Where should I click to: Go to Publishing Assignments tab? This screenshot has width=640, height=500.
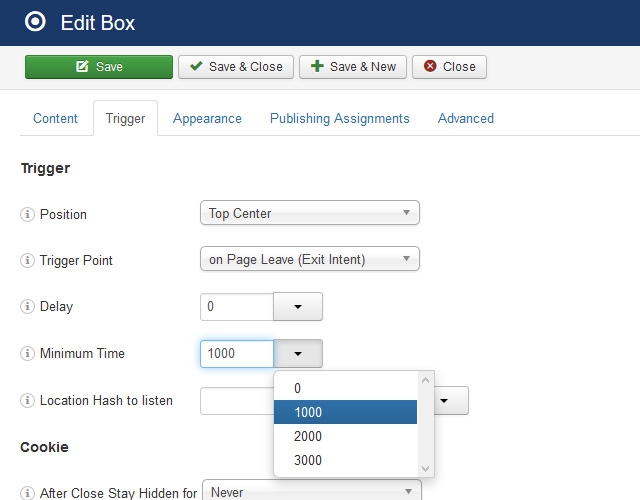pos(340,118)
